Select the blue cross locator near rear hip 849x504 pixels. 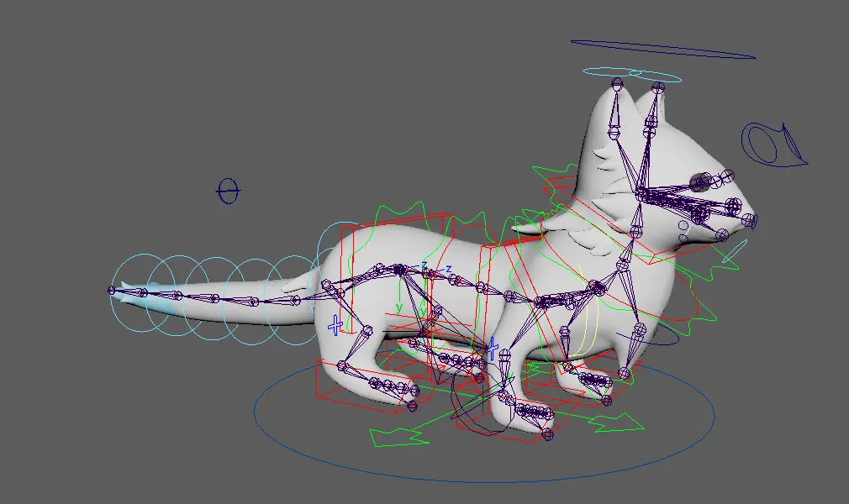[x=335, y=324]
